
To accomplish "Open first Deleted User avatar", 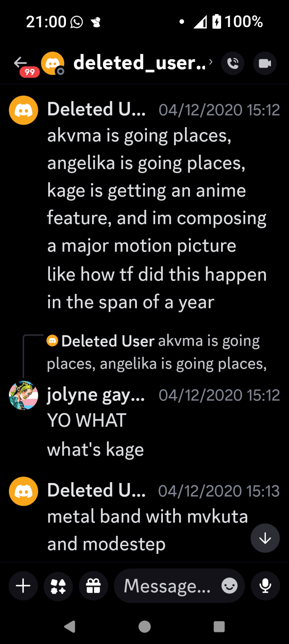I will (23, 110).
